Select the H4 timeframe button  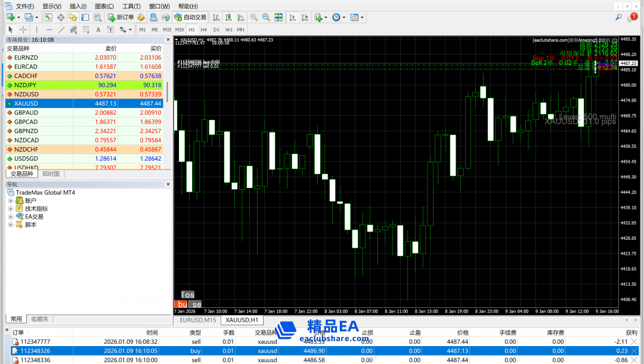pyautogui.click(x=204, y=29)
